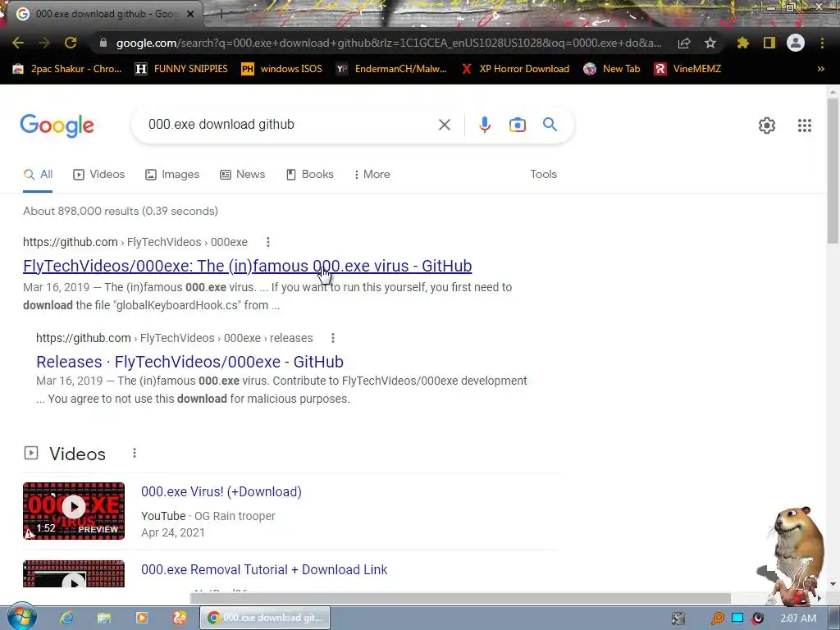Viewport: 840px width, 630px height.
Task: Open the 2pac Shakur bookmark
Action: (x=67, y=69)
